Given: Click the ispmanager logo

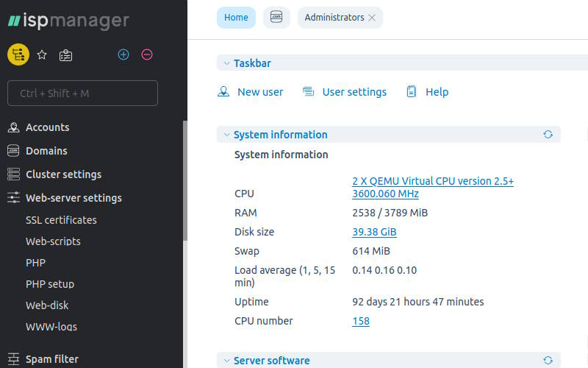Looking at the screenshot, I should click(68, 21).
